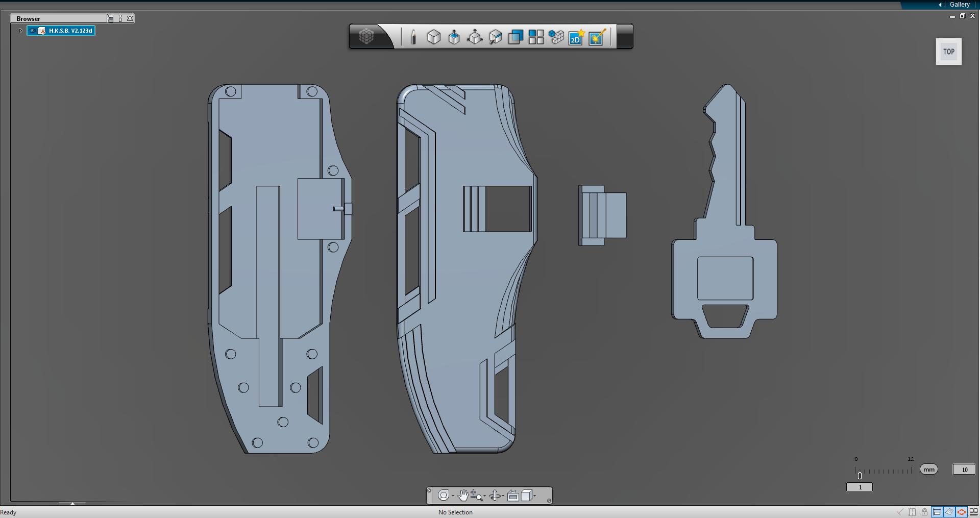Restore the inner document window
980x518 pixels.
tap(962, 16)
